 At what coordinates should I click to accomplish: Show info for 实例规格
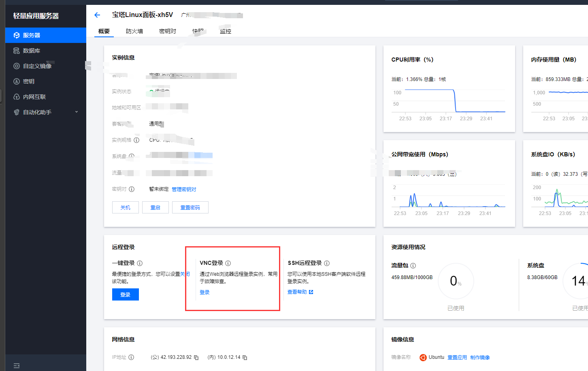[136, 140]
